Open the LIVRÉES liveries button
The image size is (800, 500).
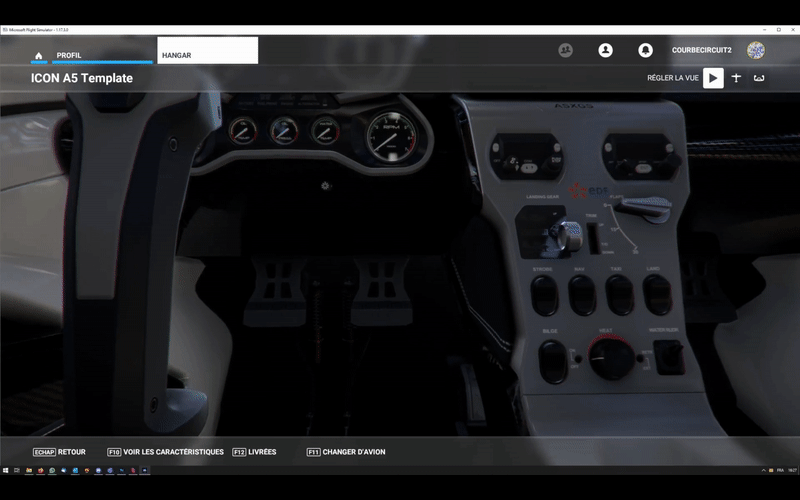pos(254,452)
